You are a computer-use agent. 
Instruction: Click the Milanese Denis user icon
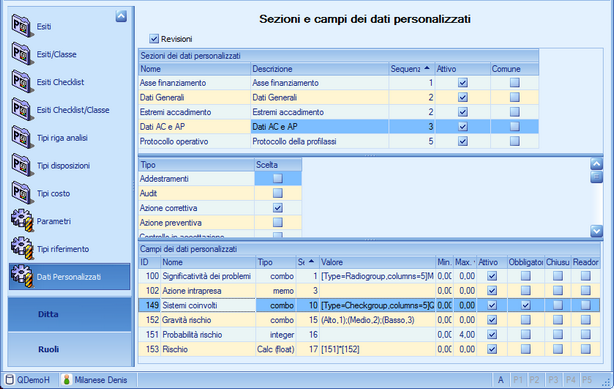pyautogui.click(x=67, y=380)
